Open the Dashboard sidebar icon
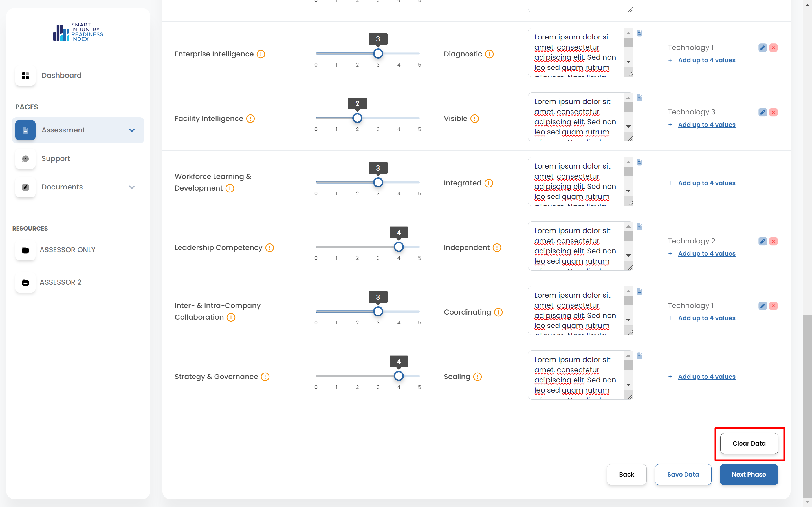 pyautogui.click(x=25, y=76)
